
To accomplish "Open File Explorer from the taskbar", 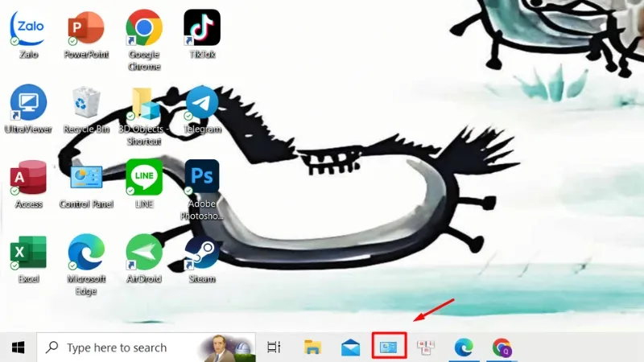I will [x=313, y=348].
